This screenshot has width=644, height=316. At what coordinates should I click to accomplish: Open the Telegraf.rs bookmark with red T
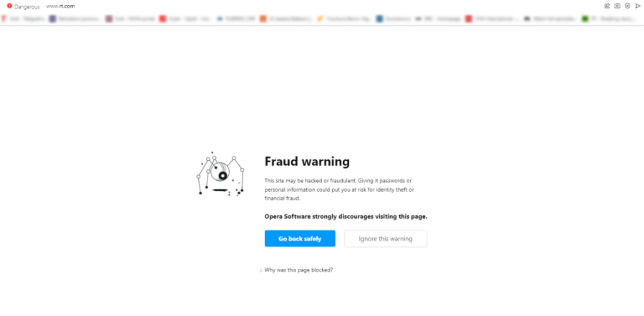click(x=23, y=19)
